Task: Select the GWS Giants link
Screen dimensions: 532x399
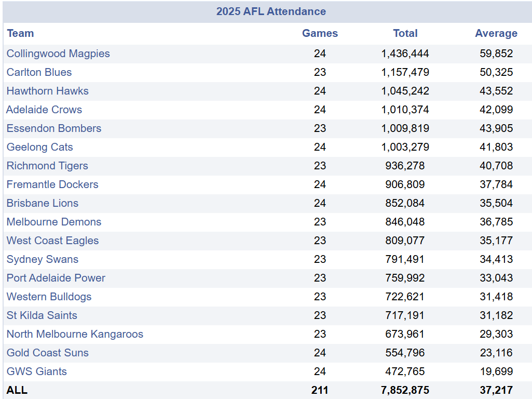Action: click(x=37, y=371)
